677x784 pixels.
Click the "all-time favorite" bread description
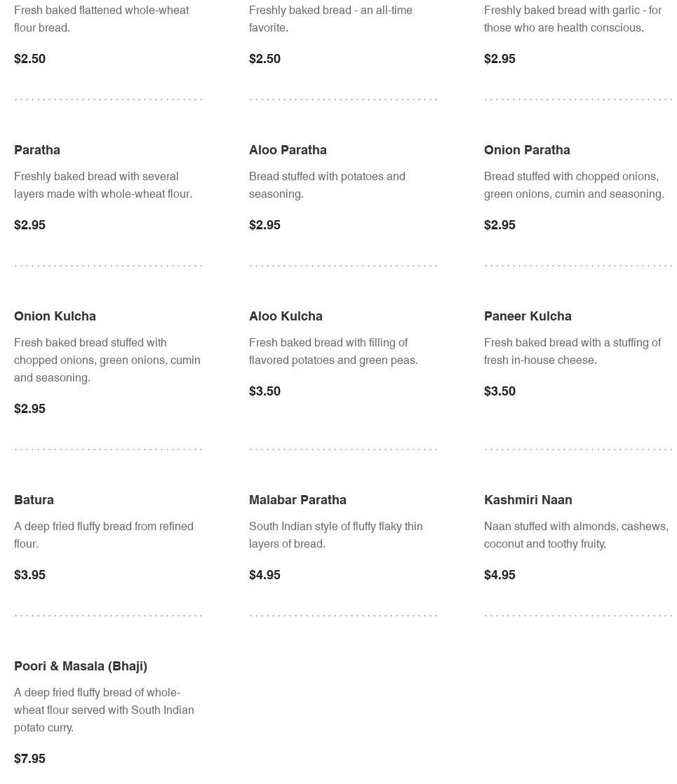click(330, 19)
